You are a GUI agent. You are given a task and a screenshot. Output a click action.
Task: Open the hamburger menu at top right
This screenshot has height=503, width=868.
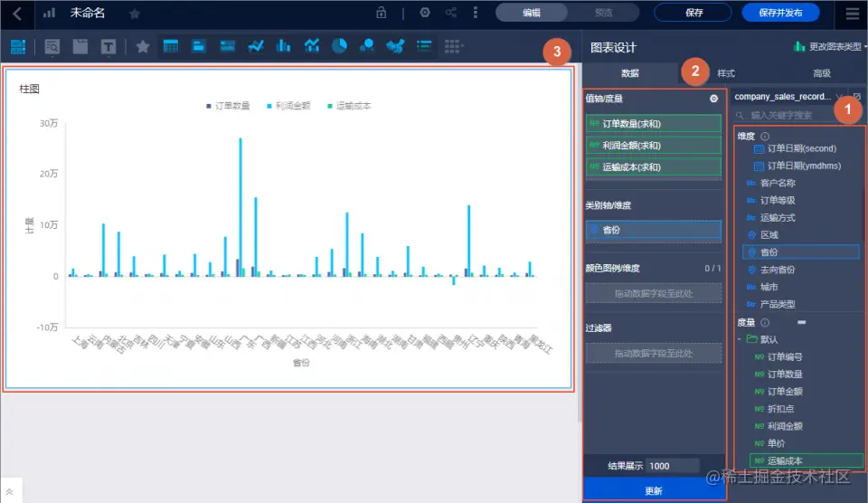853,14
